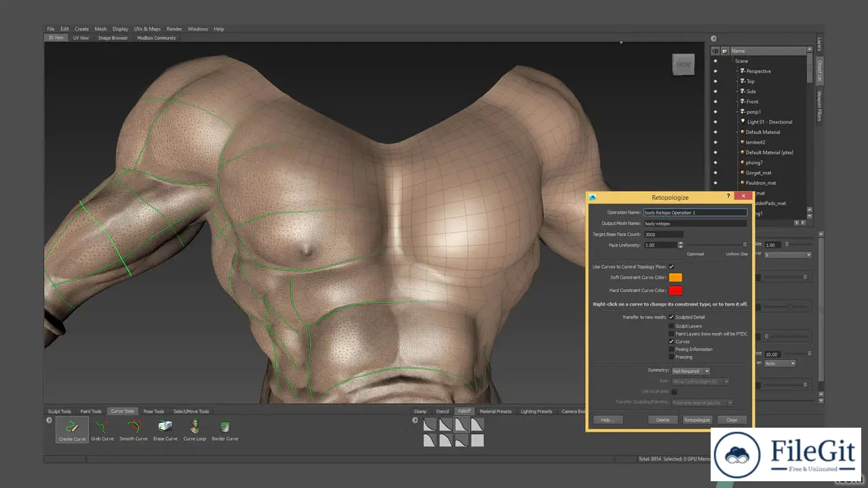Check Posing Information
The height and width of the screenshot is (488, 868).
click(x=671, y=349)
